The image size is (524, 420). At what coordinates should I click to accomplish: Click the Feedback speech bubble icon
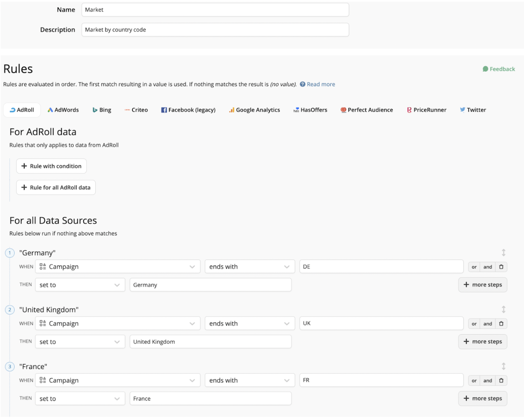click(485, 69)
